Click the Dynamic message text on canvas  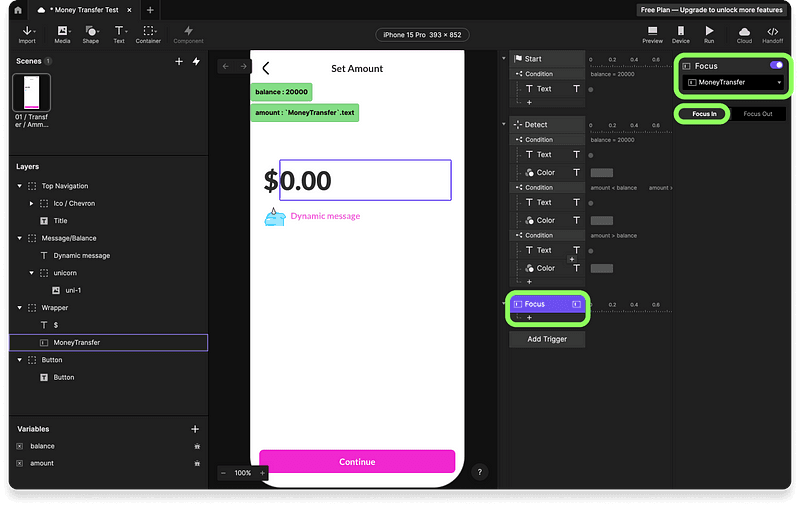pos(325,216)
